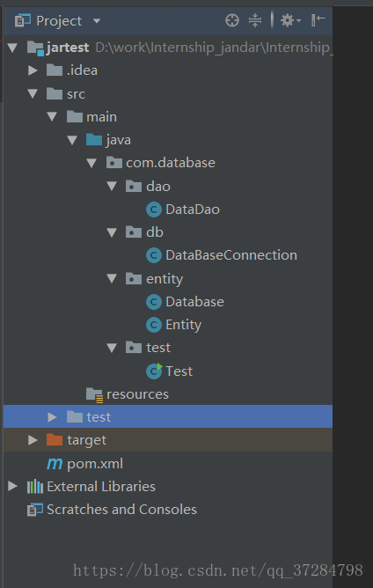Click the DataDao class icon
The image size is (373, 588).
pyautogui.click(x=154, y=209)
